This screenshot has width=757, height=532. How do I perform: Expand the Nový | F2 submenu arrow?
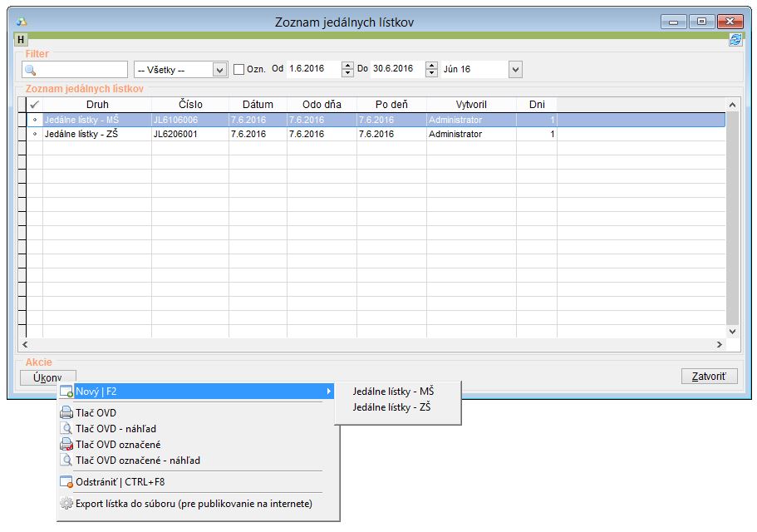point(329,392)
